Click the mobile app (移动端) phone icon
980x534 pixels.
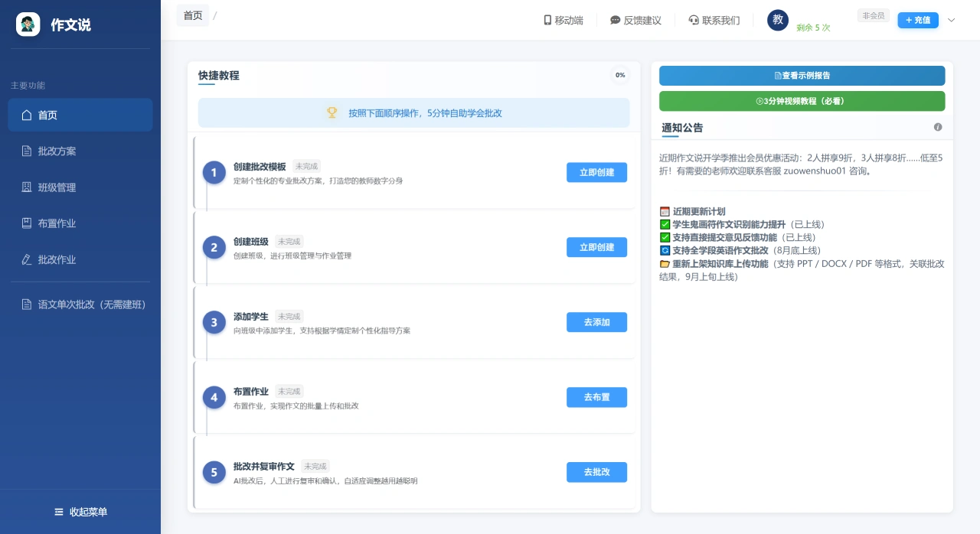(546, 20)
